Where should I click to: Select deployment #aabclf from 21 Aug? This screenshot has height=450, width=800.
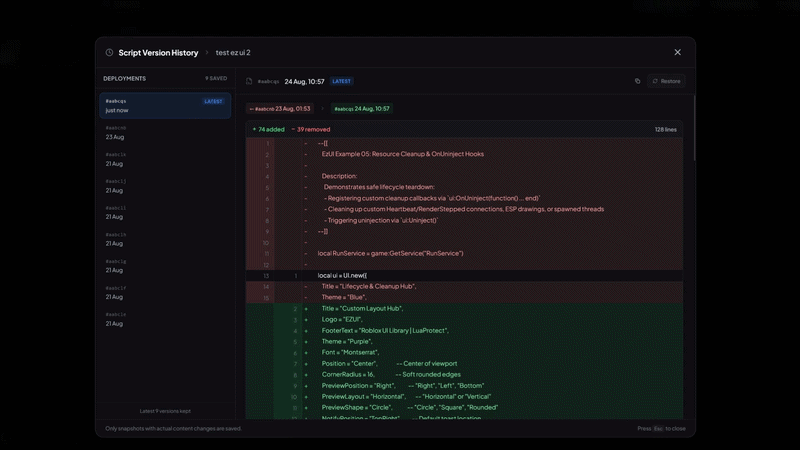[x=165, y=292]
